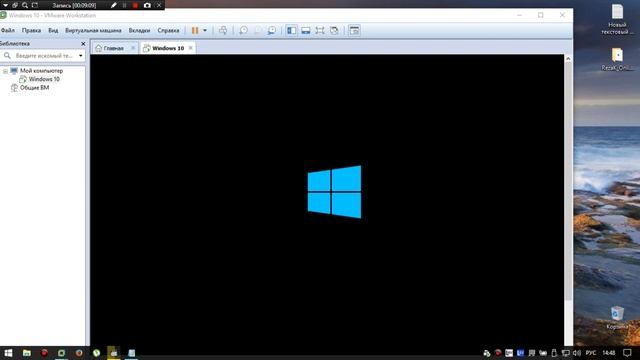Pause the screen recording
Viewport: 640px width, 360px height.
click(x=124, y=5)
